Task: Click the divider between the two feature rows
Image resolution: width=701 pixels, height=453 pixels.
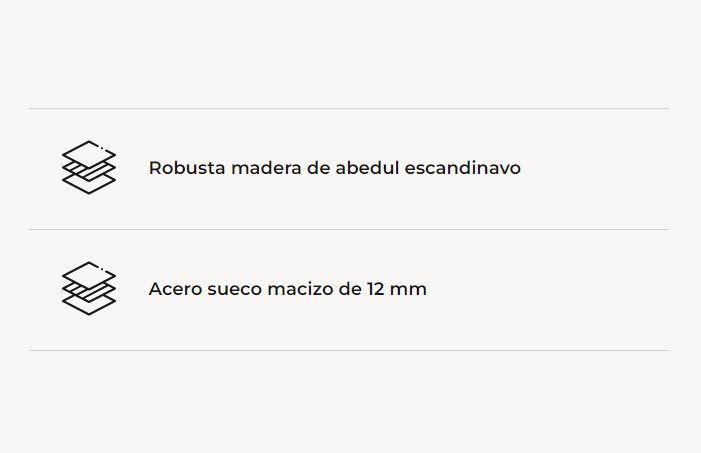Action: pos(348,229)
